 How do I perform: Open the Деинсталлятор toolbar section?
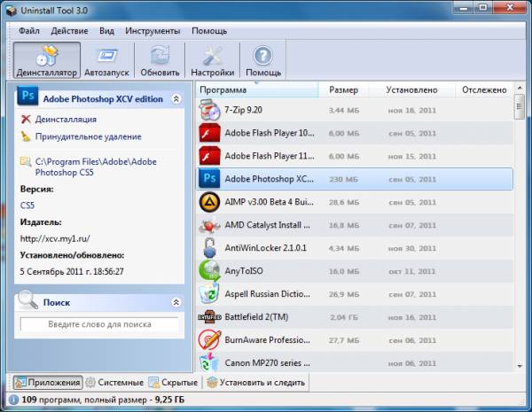click(x=47, y=60)
